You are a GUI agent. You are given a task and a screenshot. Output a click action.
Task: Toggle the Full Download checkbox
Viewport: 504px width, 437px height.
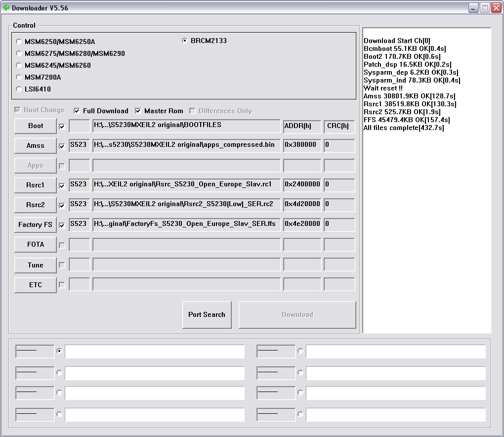pyautogui.click(x=77, y=111)
